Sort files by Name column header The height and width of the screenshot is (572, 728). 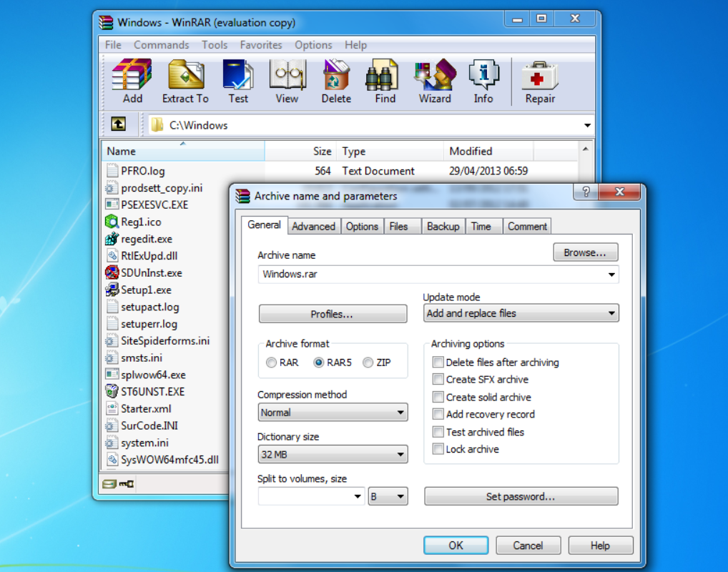(183, 152)
